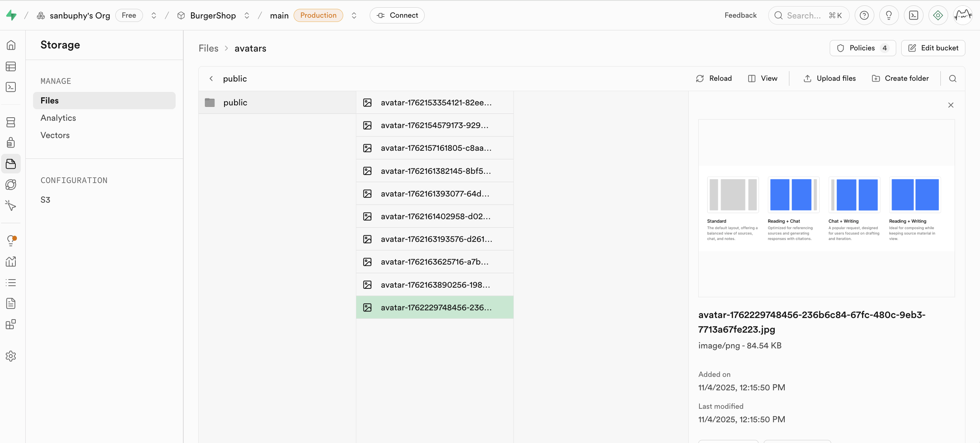This screenshot has height=443, width=980.
Task: Go to Analytics in Storage menu
Action: pos(58,118)
